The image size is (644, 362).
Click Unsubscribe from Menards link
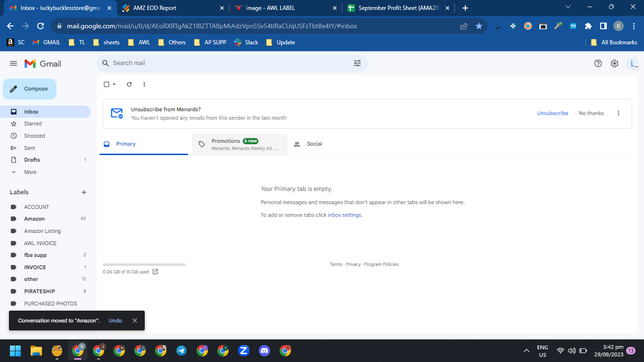tap(553, 113)
